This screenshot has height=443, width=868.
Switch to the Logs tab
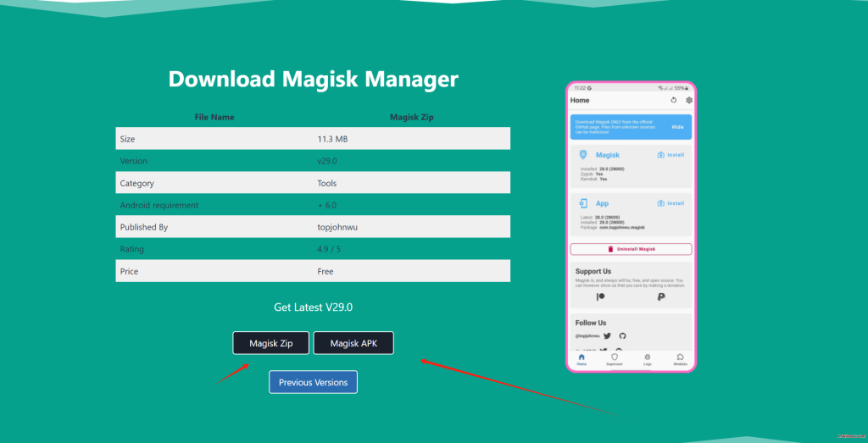click(x=647, y=359)
